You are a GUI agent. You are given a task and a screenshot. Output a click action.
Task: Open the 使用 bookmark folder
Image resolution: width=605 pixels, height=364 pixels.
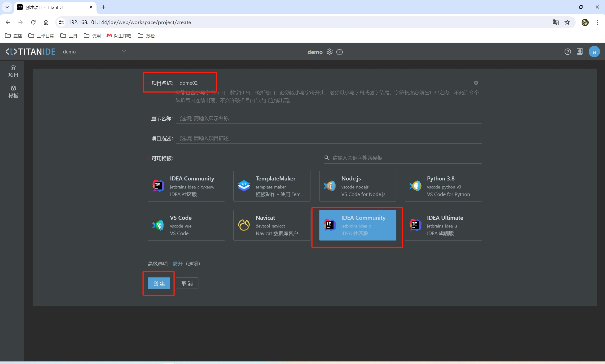[x=92, y=36]
